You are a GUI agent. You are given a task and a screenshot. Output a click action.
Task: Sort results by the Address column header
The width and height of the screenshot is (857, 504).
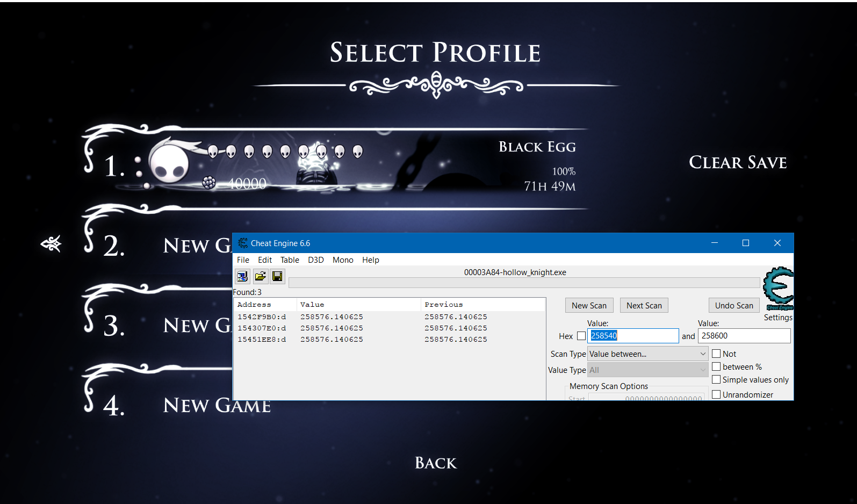pos(265,305)
